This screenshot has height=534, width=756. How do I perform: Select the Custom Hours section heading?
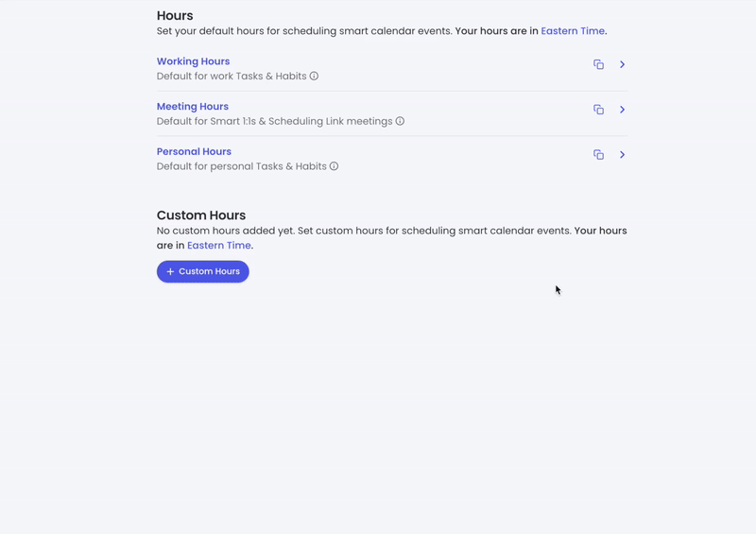click(x=201, y=215)
